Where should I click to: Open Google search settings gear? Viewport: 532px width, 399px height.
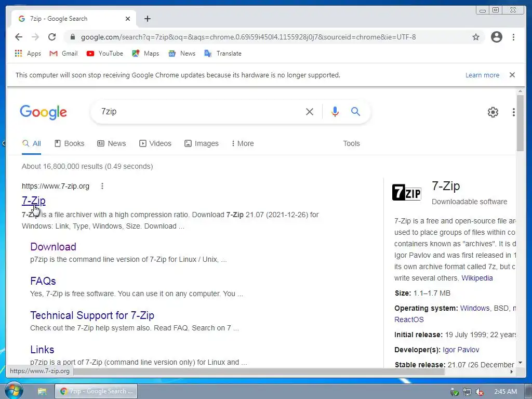[x=493, y=112]
